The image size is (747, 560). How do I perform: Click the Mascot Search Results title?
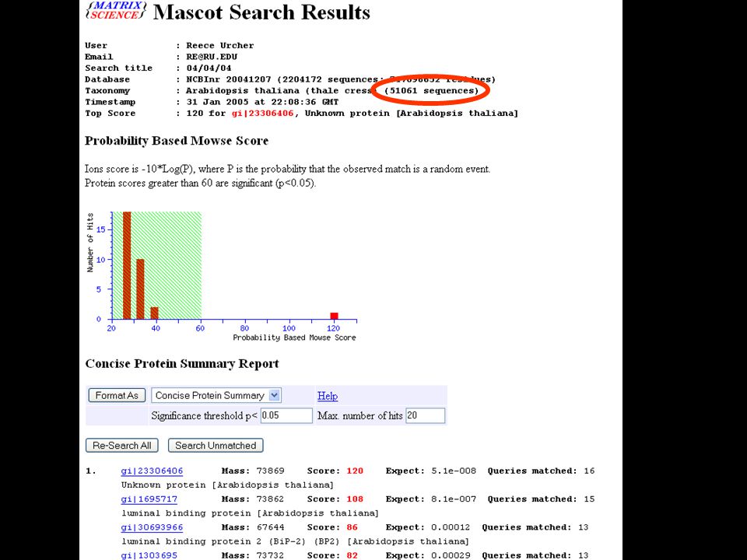pos(261,12)
